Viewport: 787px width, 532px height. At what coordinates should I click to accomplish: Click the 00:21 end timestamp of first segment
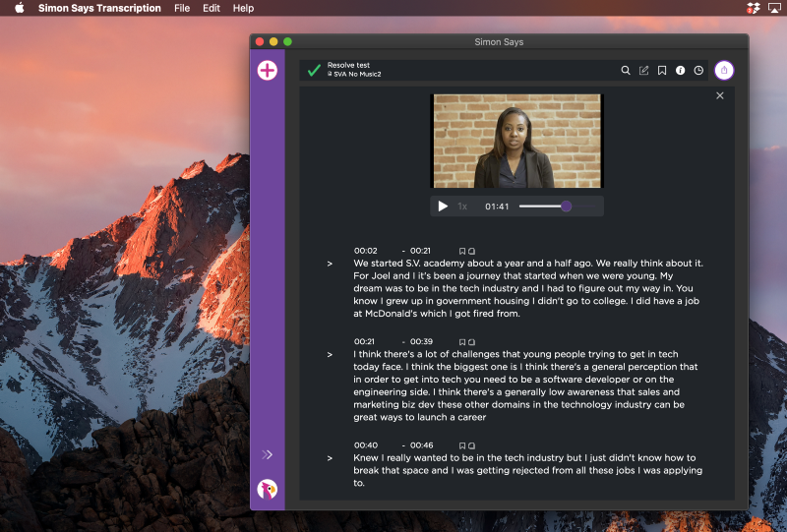point(420,251)
